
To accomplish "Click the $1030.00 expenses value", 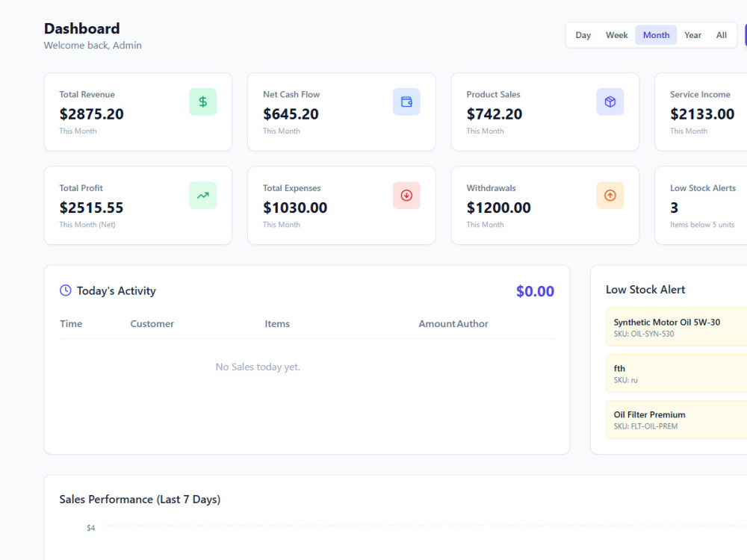I will coord(295,208).
